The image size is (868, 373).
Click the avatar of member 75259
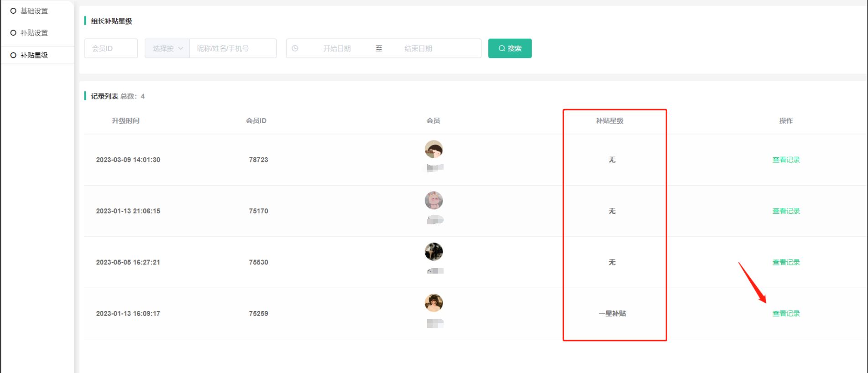pyautogui.click(x=434, y=303)
